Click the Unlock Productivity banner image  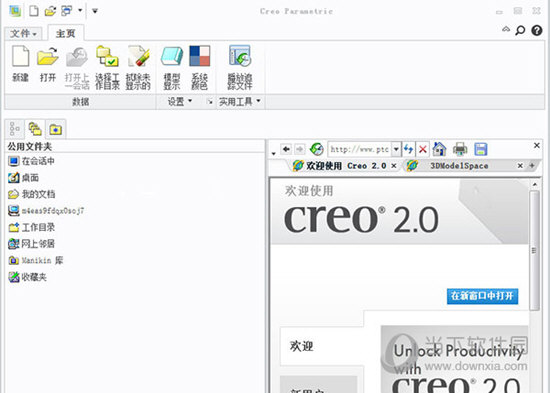pyautogui.click(x=455, y=359)
